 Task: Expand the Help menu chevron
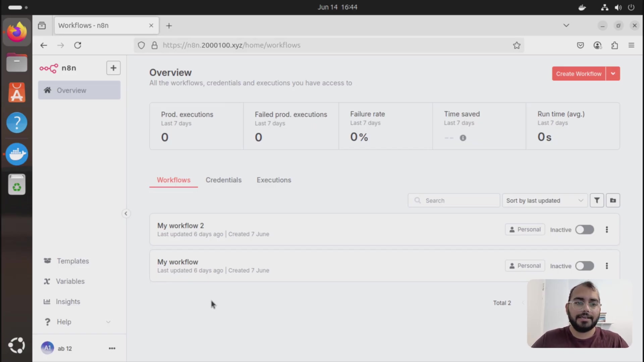(x=108, y=322)
